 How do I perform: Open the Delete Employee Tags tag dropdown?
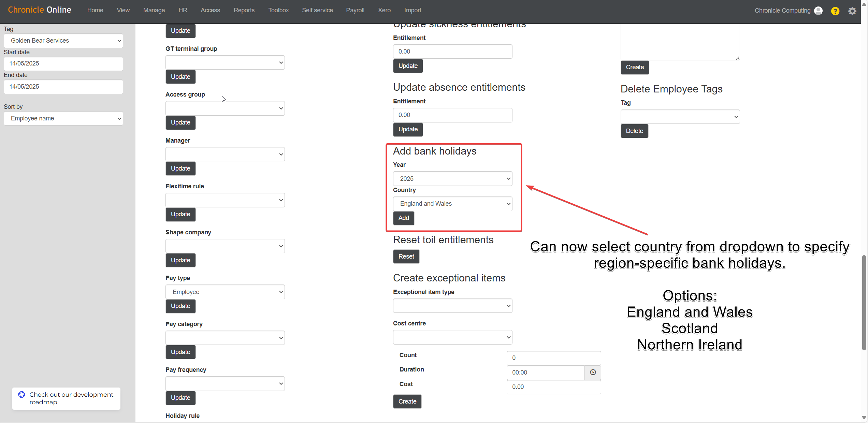[680, 117]
